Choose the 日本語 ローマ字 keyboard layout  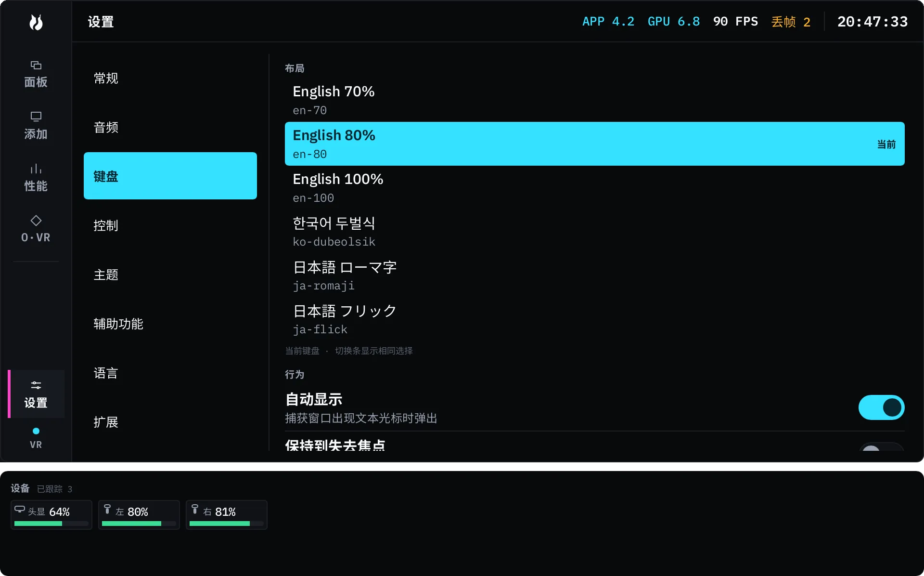click(x=594, y=275)
